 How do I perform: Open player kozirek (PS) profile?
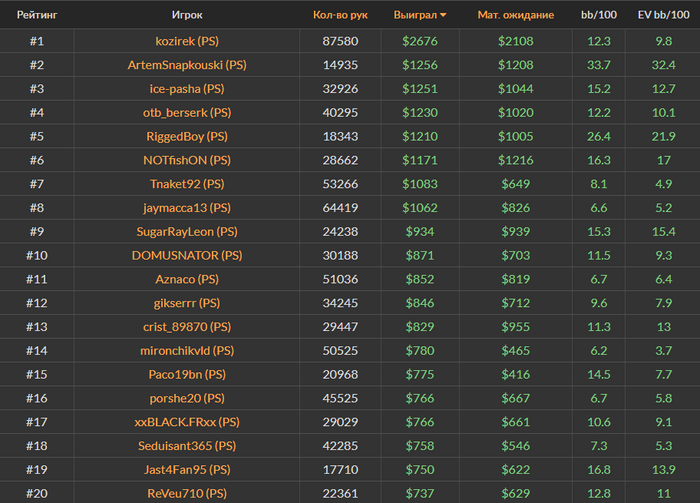(x=186, y=41)
